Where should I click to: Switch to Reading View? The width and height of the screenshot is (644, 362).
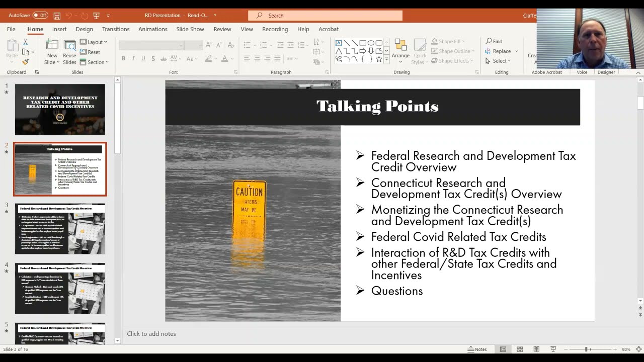point(536,349)
